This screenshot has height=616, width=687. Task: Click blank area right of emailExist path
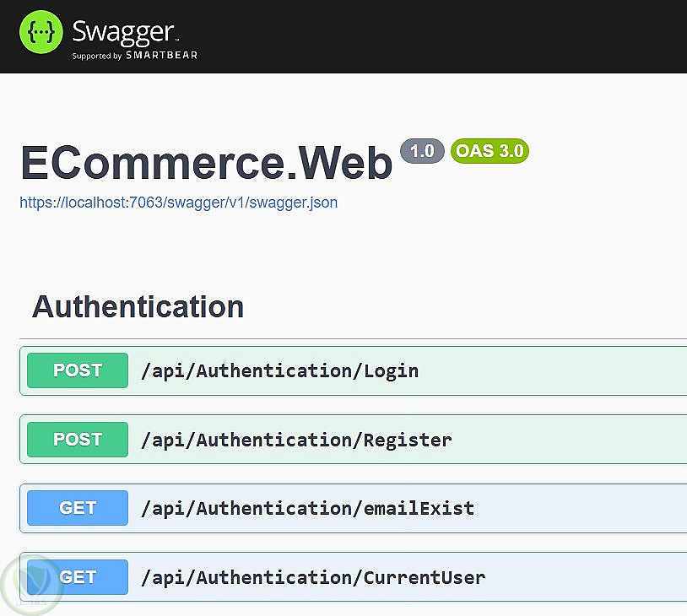[582, 508]
